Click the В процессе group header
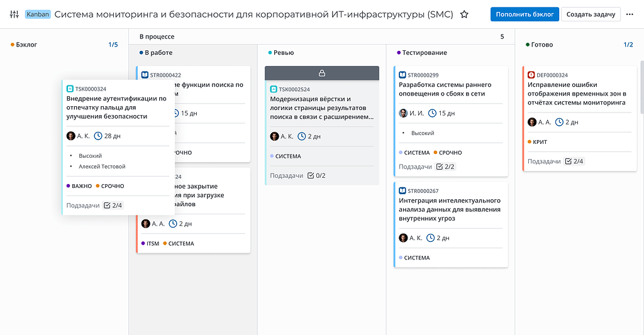 pos(157,36)
